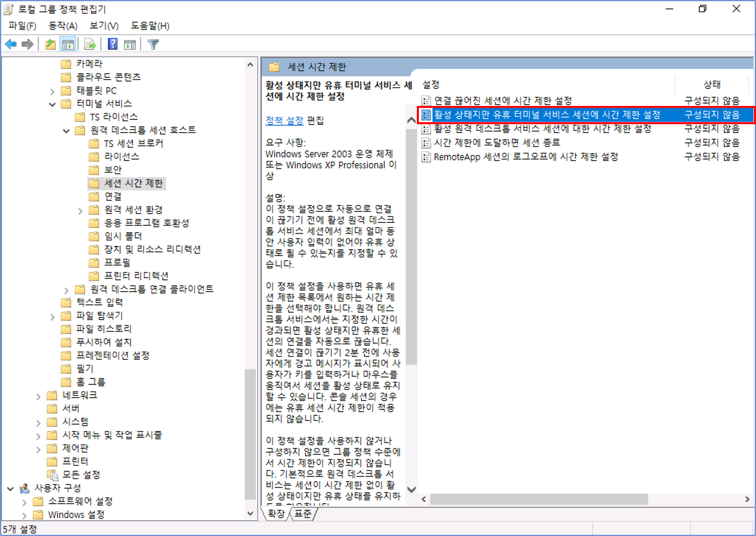This screenshot has height=536, width=756.
Task: Click the 정책 설정 edit link
Action: click(284, 120)
